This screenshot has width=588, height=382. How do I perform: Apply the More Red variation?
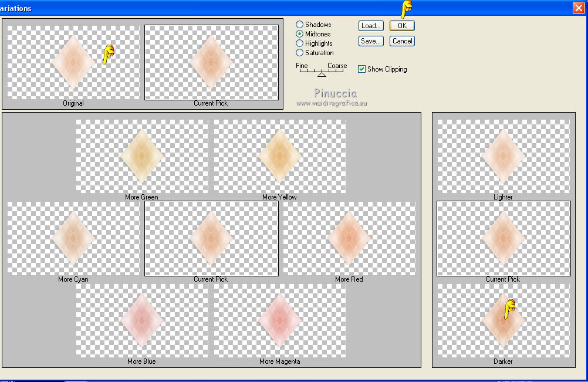[x=349, y=238]
